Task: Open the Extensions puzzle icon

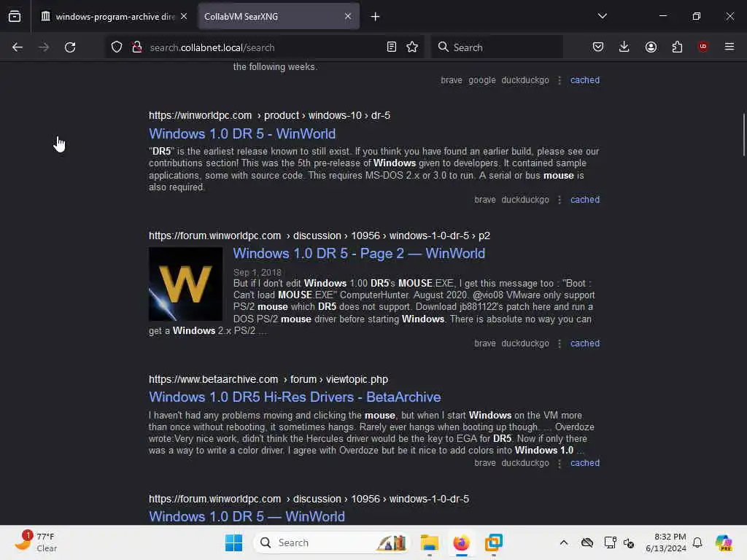Action: pyautogui.click(x=677, y=47)
